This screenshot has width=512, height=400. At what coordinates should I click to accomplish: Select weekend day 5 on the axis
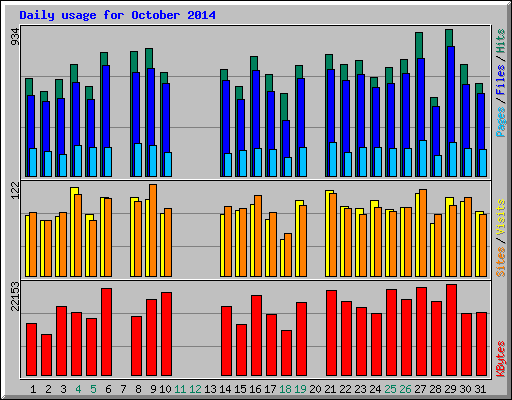[93, 389]
